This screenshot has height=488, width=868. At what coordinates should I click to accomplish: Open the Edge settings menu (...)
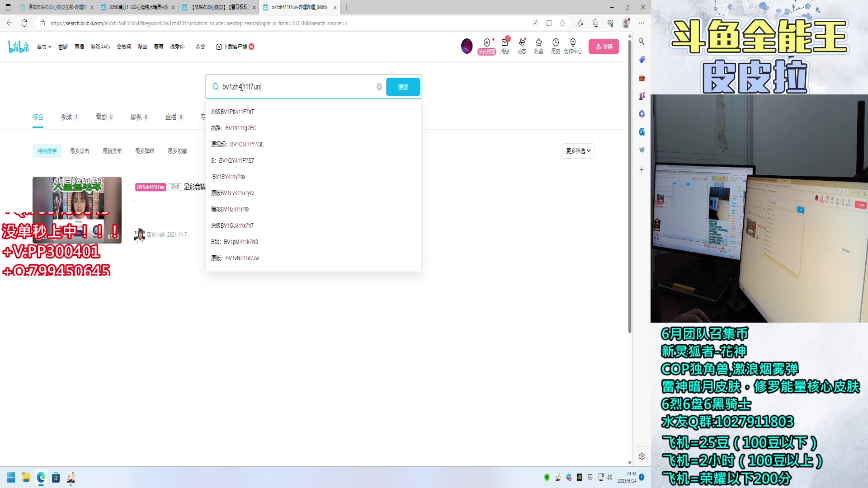tap(642, 23)
